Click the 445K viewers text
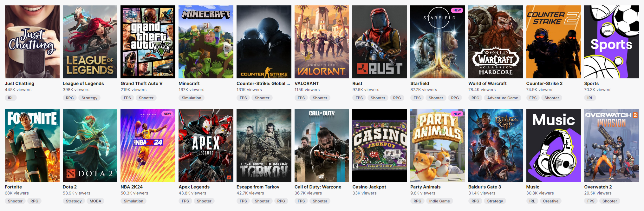The height and width of the screenshot is (211, 644). 18,90
